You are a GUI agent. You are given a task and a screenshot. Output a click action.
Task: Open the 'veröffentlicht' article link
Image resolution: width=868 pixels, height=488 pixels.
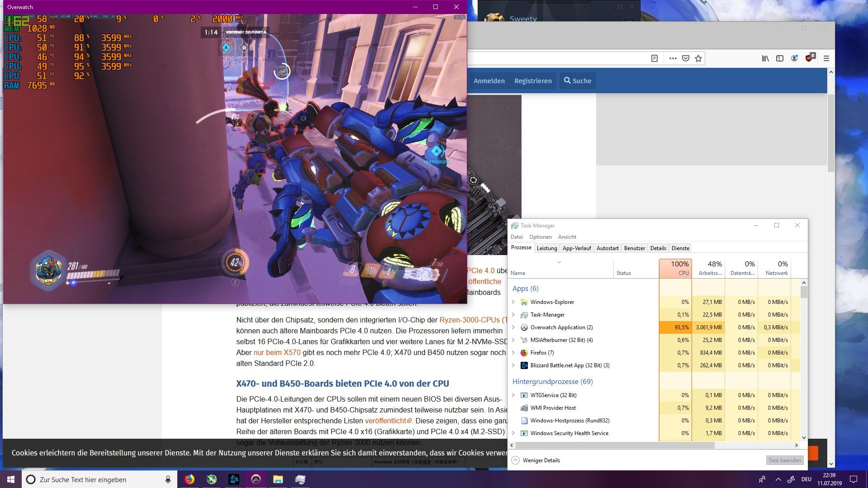click(388, 421)
